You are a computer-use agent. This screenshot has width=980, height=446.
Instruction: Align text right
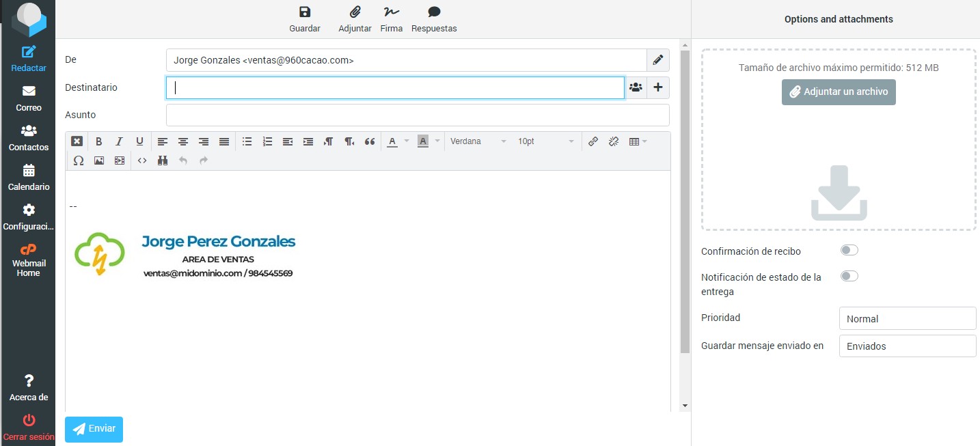(204, 141)
